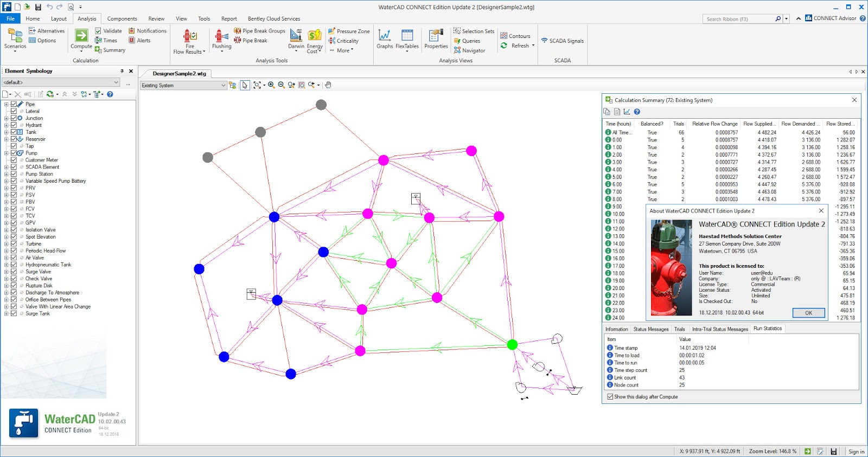Image resolution: width=868 pixels, height=457 pixels.
Task: Open the Criticality tool
Action: [x=343, y=41]
